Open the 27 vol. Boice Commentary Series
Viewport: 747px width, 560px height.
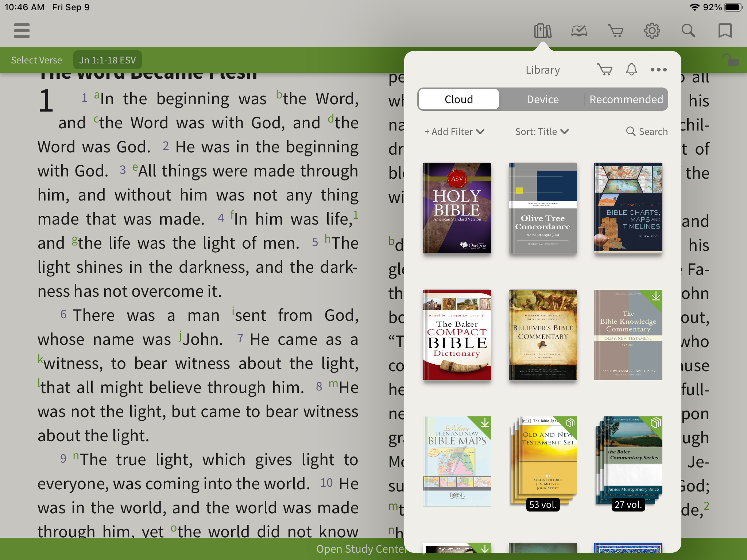coord(628,462)
